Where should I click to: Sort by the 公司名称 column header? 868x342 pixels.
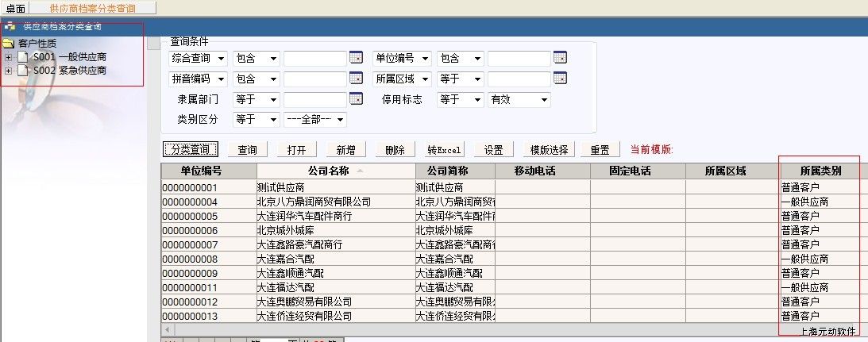pos(335,171)
